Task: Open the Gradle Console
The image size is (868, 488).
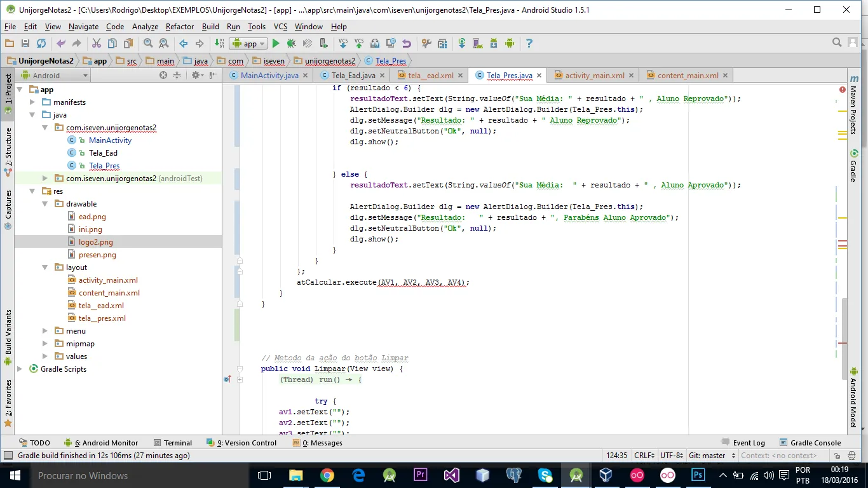Action: point(815,443)
